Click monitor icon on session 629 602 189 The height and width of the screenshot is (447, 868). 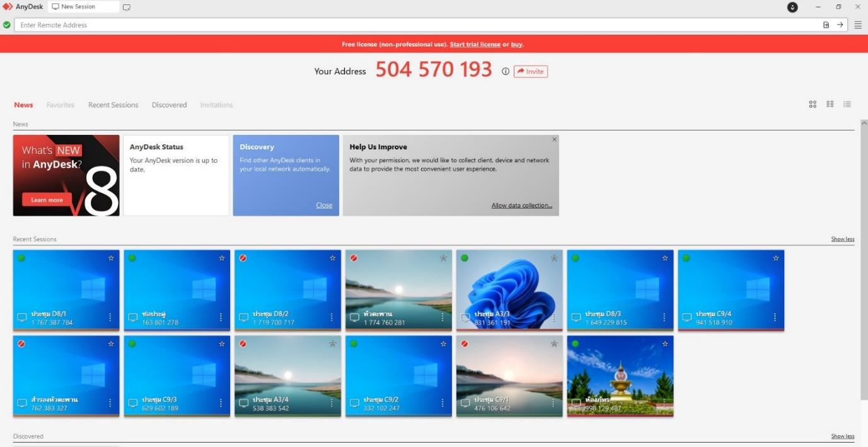[x=133, y=403]
